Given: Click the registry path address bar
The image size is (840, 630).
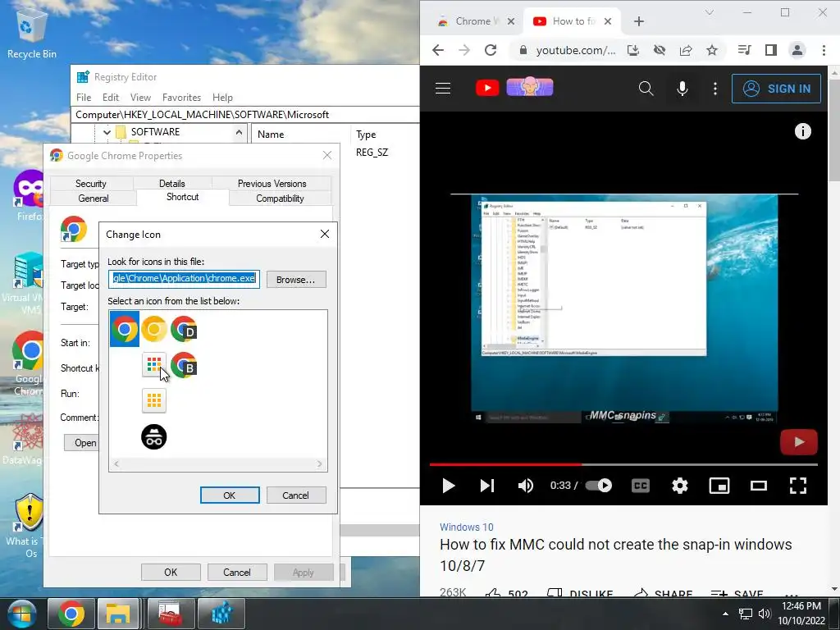Looking at the screenshot, I should click(x=245, y=115).
